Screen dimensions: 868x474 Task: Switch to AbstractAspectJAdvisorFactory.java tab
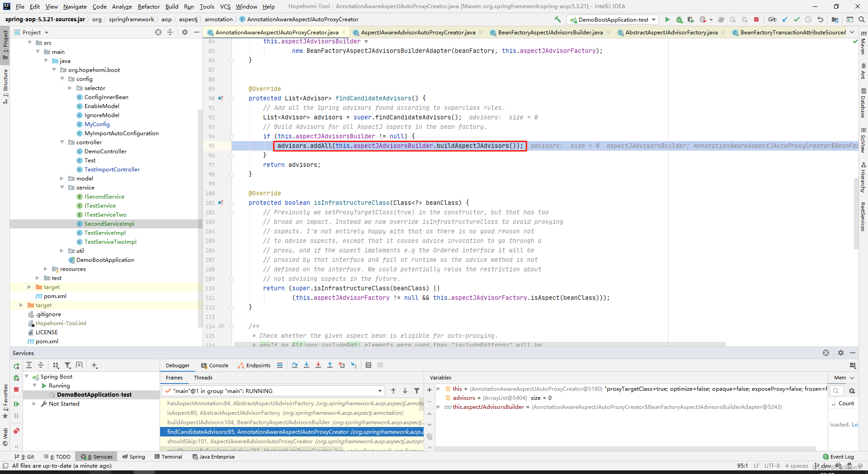[671, 32]
